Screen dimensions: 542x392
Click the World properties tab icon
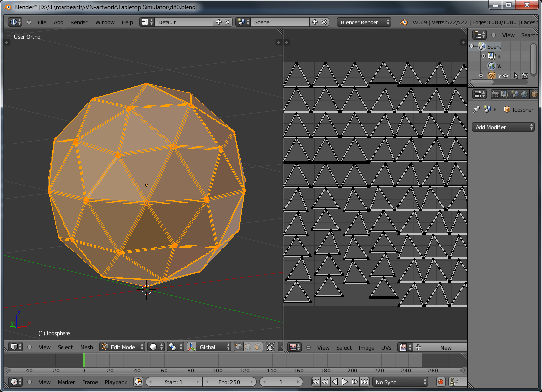tap(524, 94)
